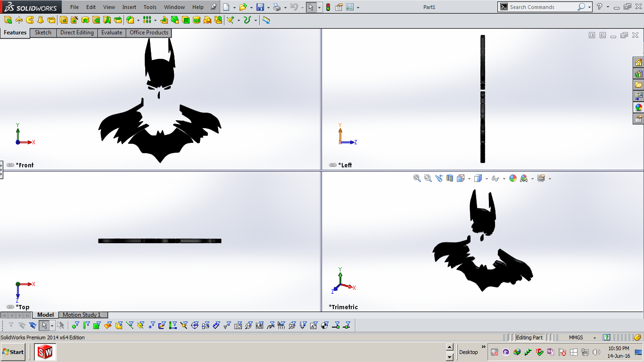This screenshot has height=362, width=644.
Task: Expand the Select tool dropdown arrow
Action: pyautogui.click(x=319, y=8)
